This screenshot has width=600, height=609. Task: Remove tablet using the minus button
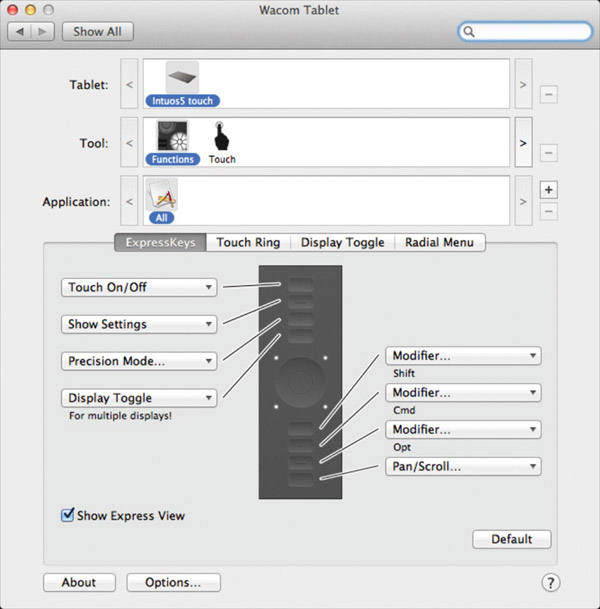coord(548,94)
